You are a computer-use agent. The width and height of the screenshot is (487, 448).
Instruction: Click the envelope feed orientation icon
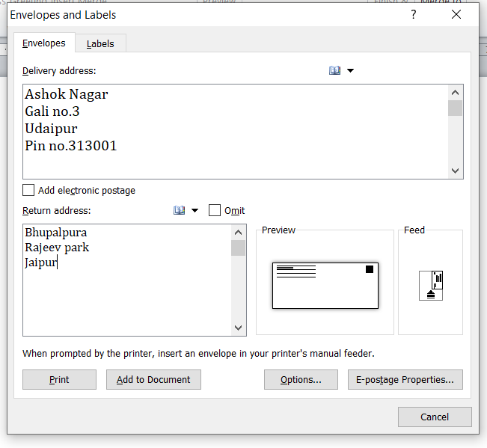click(431, 285)
